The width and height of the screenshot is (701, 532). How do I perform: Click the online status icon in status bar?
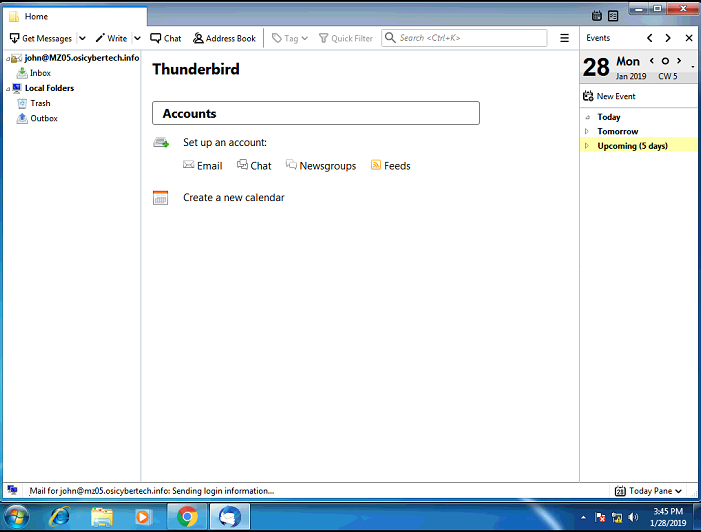point(12,490)
